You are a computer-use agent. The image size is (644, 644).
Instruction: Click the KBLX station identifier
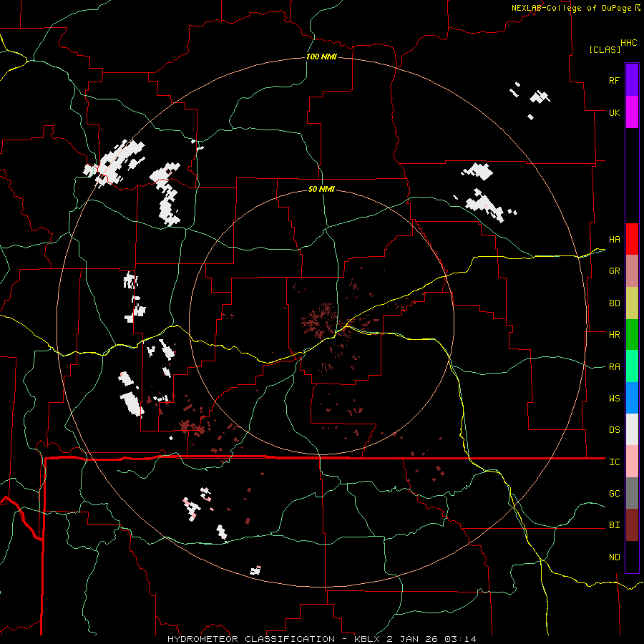(x=368, y=639)
